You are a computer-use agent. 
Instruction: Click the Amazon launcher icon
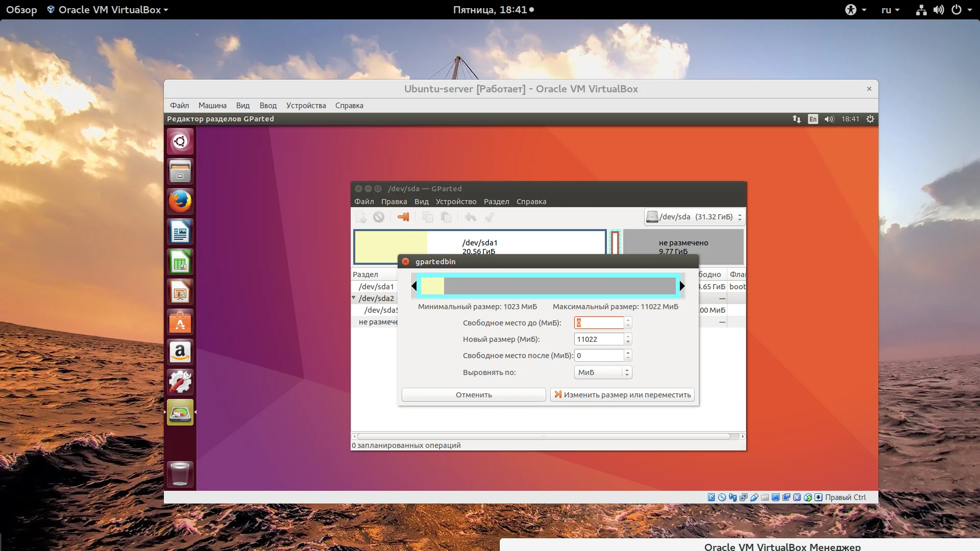pos(180,352)
